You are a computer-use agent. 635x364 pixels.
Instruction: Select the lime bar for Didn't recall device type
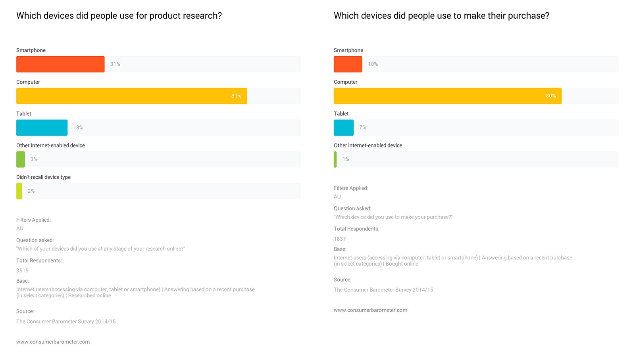coord(19,191)
